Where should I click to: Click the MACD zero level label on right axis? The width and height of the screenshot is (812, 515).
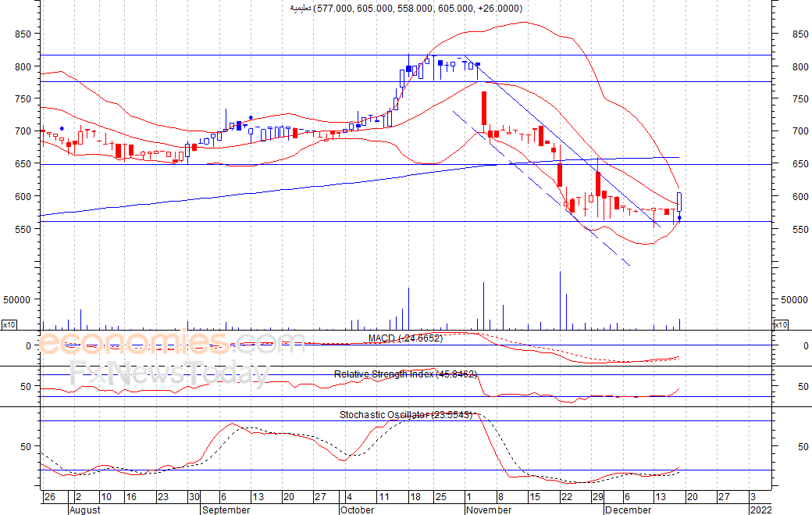(806, 346)
